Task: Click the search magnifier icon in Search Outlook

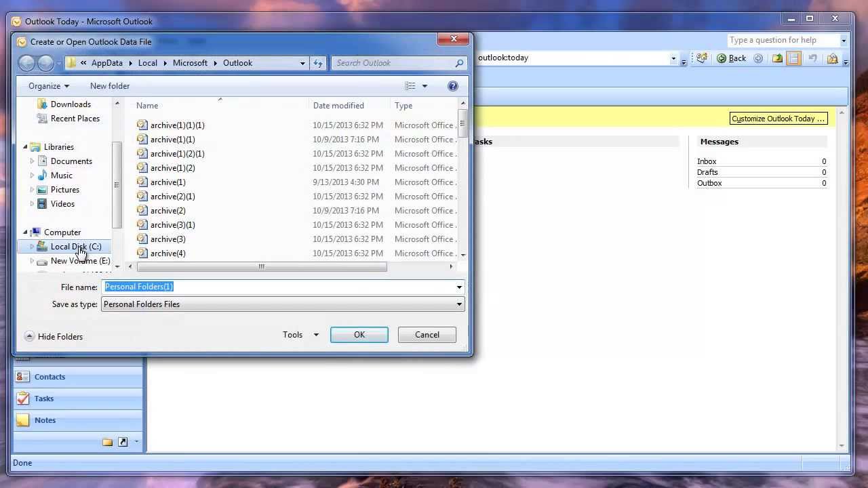Action: 459,63
